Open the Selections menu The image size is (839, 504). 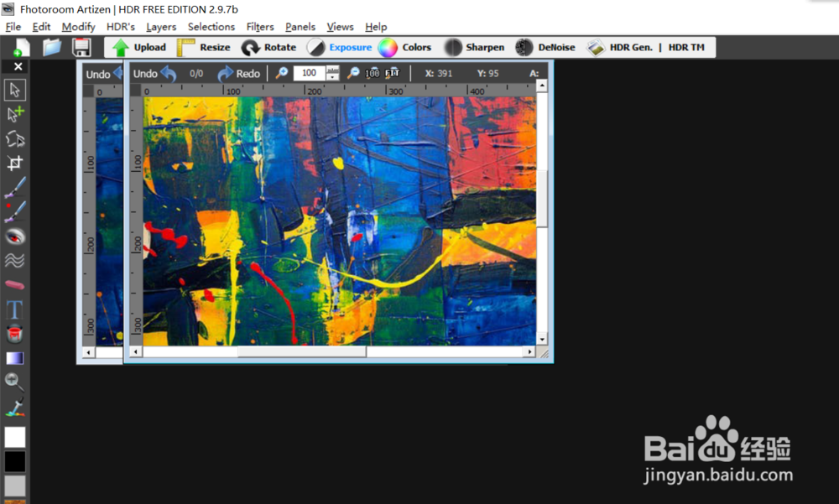pos(211,27)
